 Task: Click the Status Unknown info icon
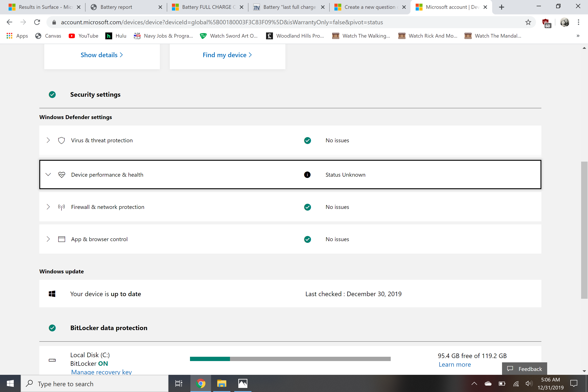(307, 175)
